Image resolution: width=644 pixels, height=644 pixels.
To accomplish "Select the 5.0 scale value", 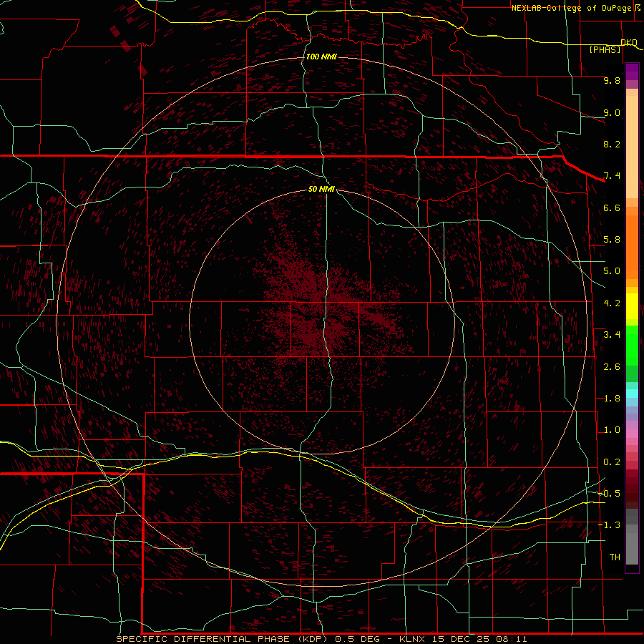I will coord(612,271).
